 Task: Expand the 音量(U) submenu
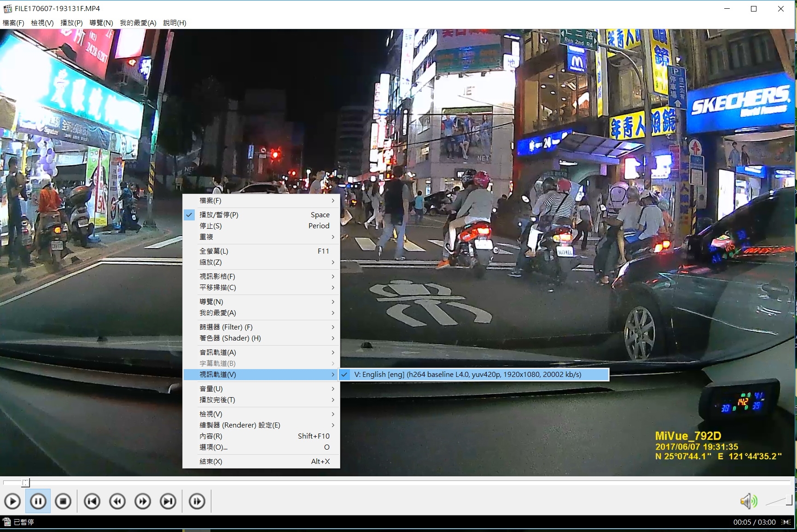(262, 389)
